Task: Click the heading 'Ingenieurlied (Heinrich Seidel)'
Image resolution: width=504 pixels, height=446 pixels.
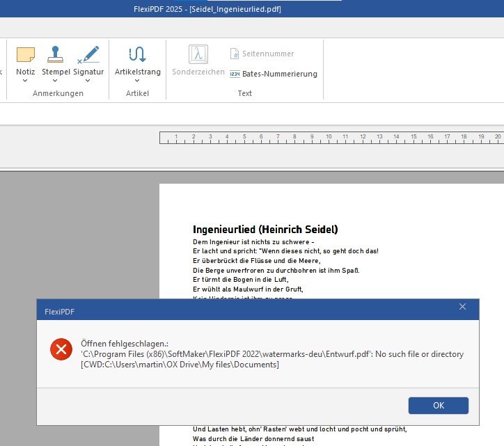Action: coord(265,230)
